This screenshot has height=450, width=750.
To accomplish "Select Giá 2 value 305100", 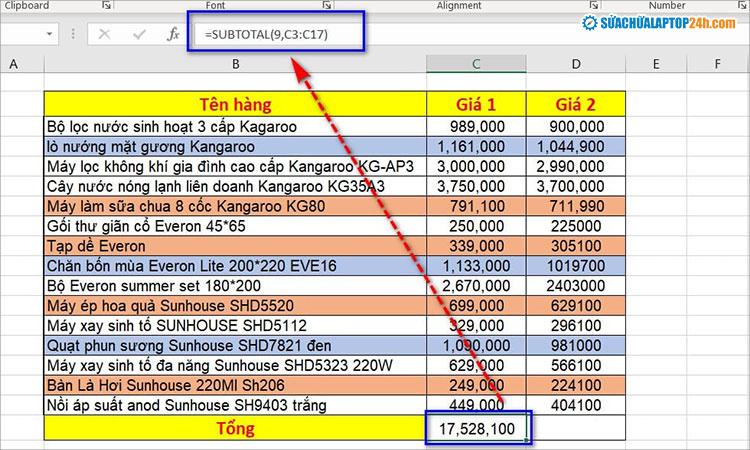I will pyautogui.click(x=576, y=246).
